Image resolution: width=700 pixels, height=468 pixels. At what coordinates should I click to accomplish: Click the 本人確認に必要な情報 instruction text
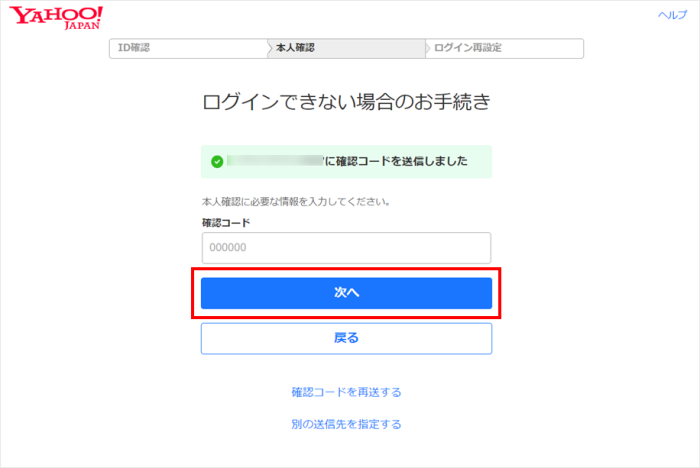tap(295, 202)
